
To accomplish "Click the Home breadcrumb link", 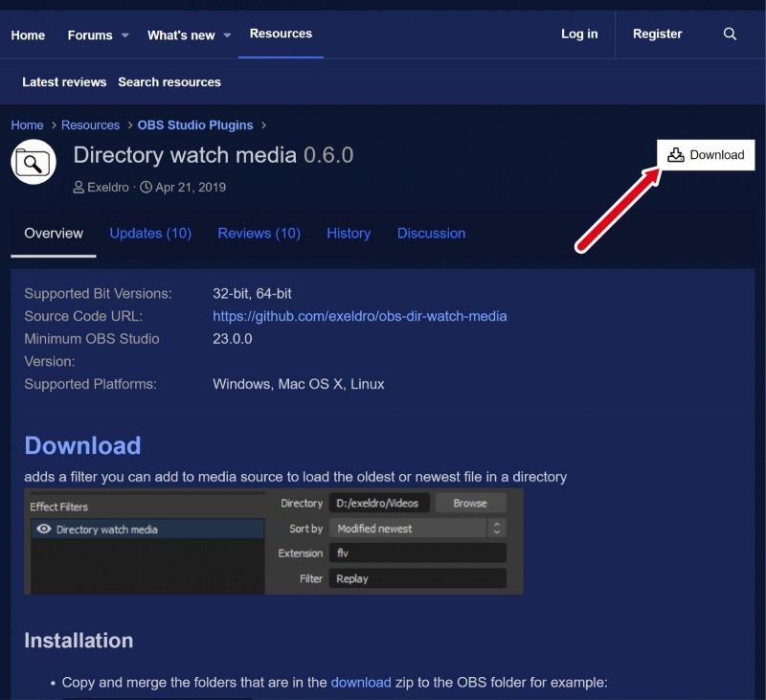I will (28, 125).
